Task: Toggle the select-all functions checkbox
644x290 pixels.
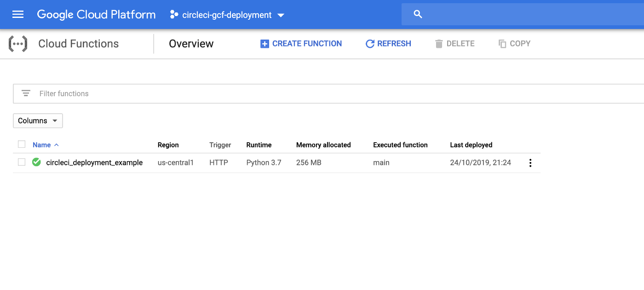Action: 22,145
